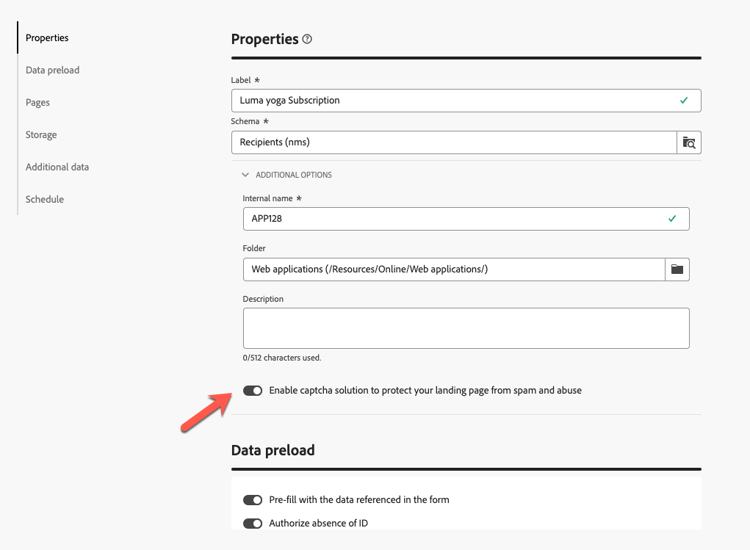Click the Internal name green checkmark
Image resolution: width=750 pixels, height=550 pixels.
(x=672, y=218)
